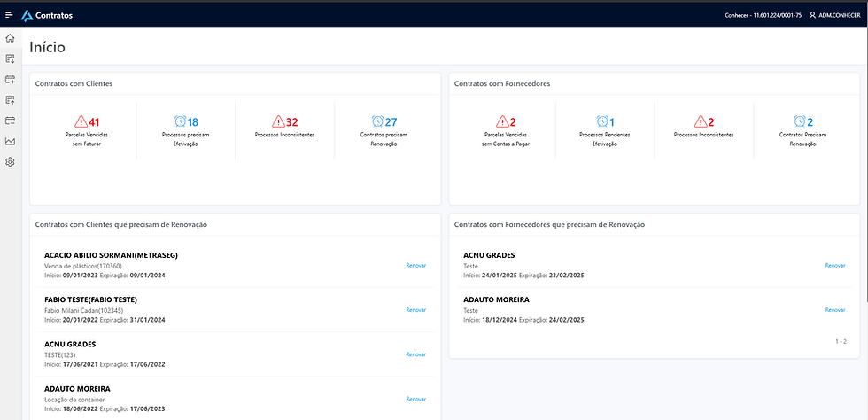868x420 pixels.
Task: Click the warning icon beside 41
Action: click(x=81, y=121)
